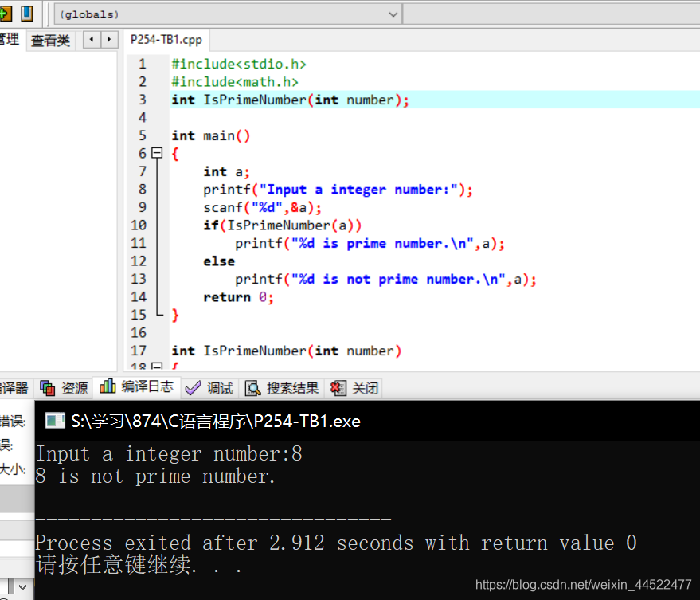The height and width of the screenshot is (600, 700).
Task: Click the 'int a;' declaration line
Action: point(226,171)
